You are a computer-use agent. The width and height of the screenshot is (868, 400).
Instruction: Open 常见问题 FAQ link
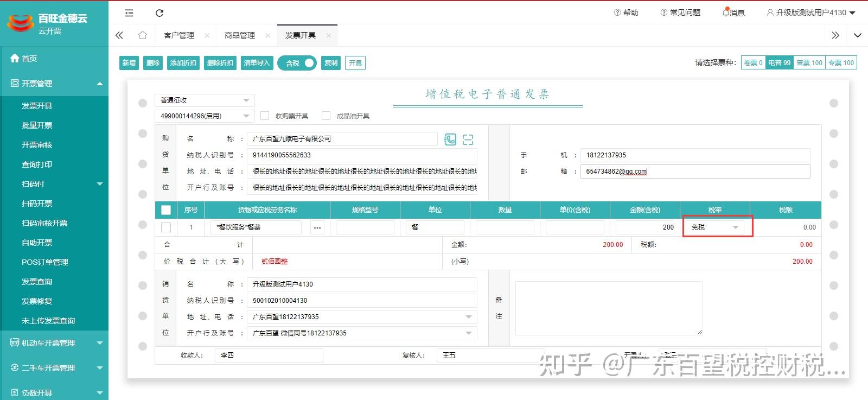(x=680, y=12)
